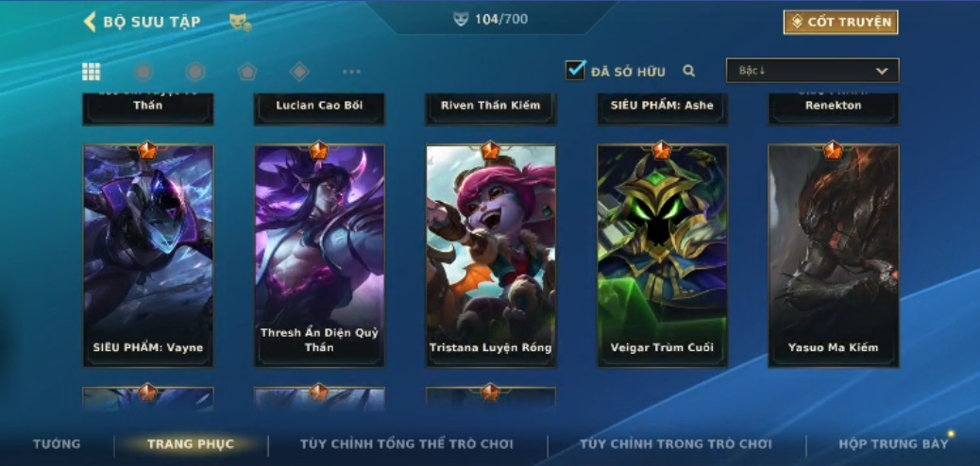Select the hexagon rarity filter icon
The image size is (980, 466).
coord(195,72)
